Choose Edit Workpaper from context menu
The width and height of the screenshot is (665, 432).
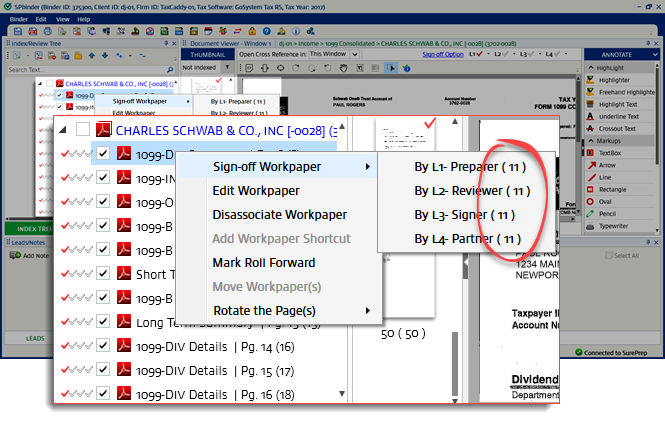[256, 190]
